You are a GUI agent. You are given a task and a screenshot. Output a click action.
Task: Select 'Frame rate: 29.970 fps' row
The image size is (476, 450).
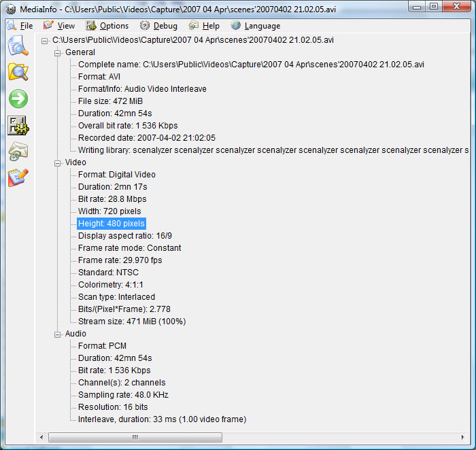click(120, 260)
